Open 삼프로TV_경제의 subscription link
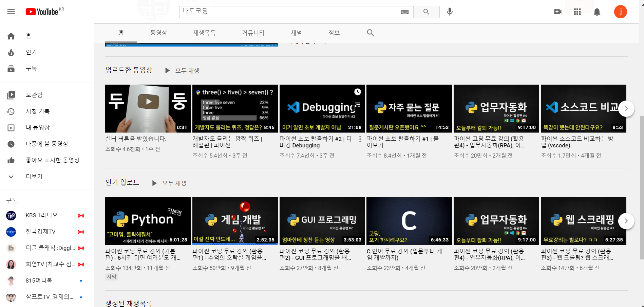The image size is (644, 307). click(47, 297)
